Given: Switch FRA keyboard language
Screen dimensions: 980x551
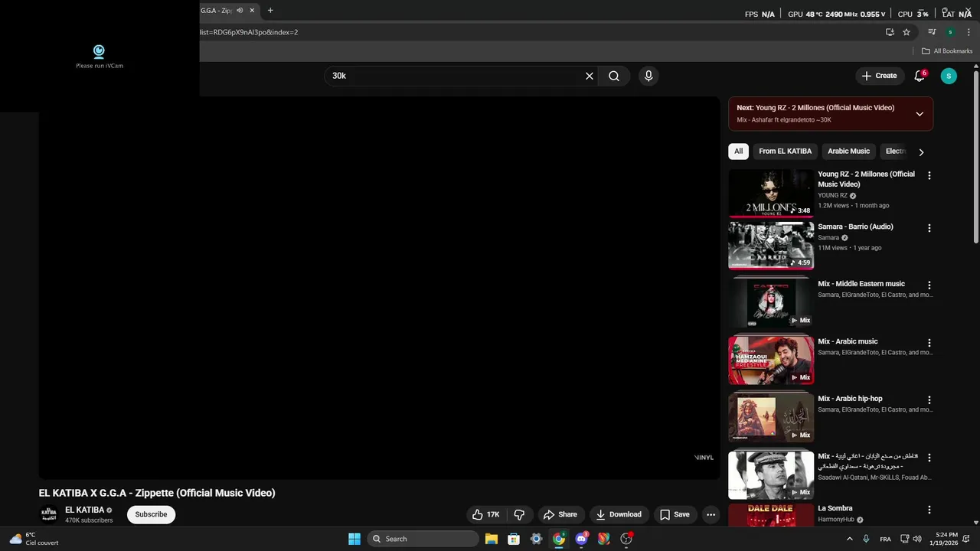Looking at the screenshot, I should (x=885, y=539).
